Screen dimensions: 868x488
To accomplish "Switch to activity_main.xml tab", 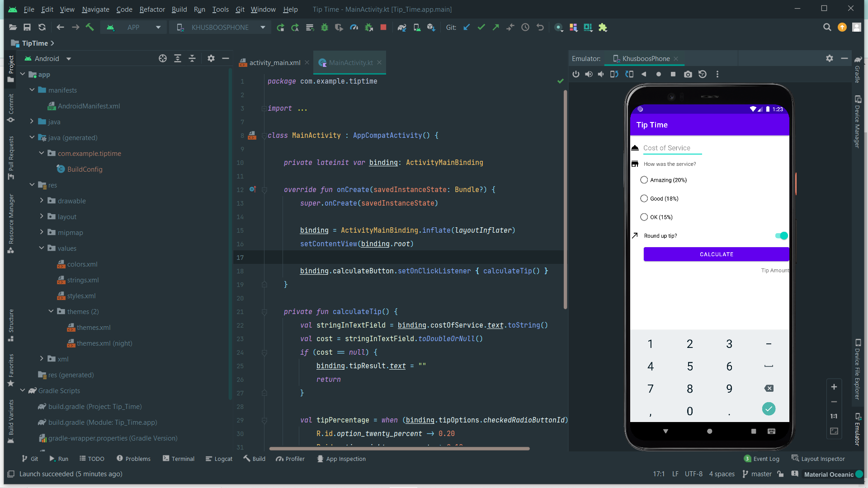I will click(274, 63).
